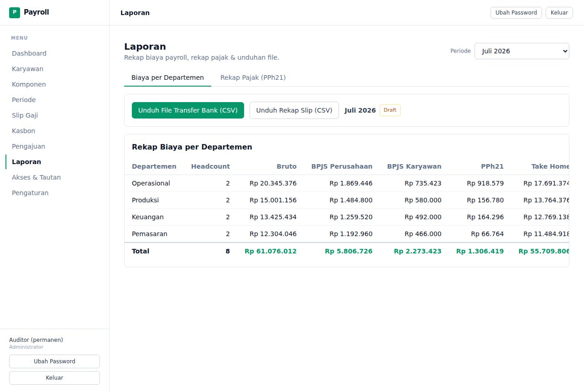584x392 pixels.
Task: Click Ubah Password in the top bar
Action: click(516, 13)
